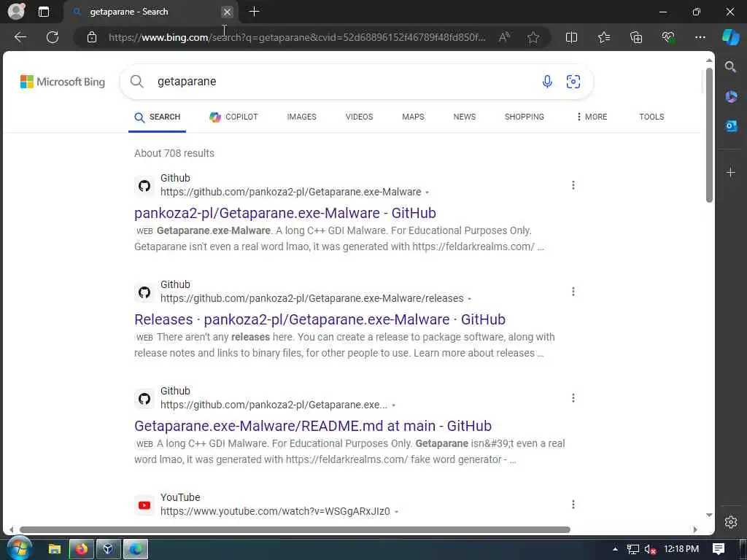
Task: Open a new browser tab
Action: tap(254, 12)
